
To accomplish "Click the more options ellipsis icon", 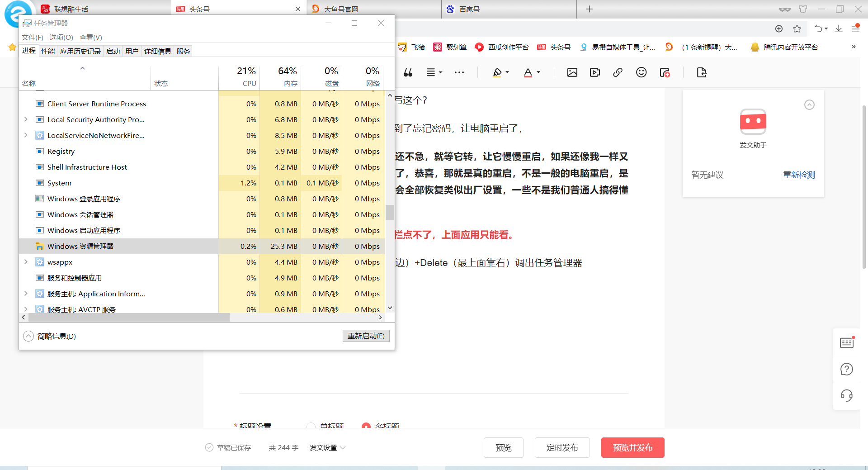I will (x=459, y=72).
